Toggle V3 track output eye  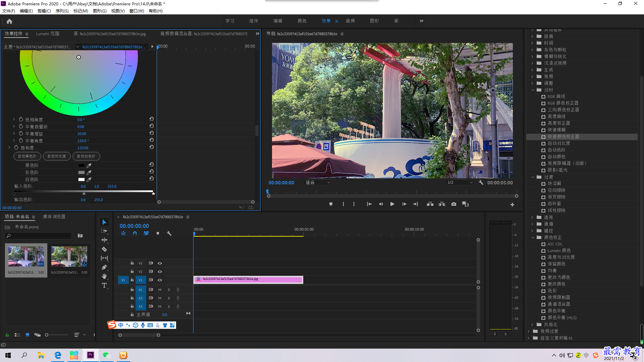[x=160, y=263]
